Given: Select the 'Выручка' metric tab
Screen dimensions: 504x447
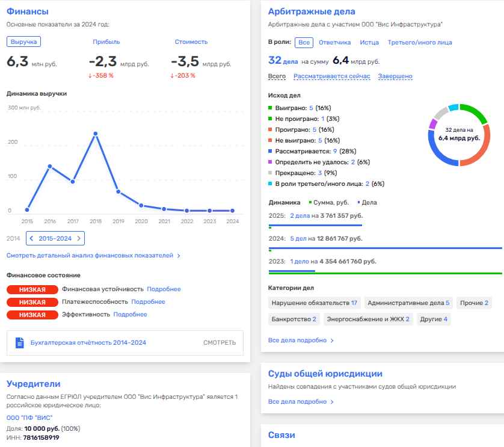Looking at the screenshot, I should (24, 42).
